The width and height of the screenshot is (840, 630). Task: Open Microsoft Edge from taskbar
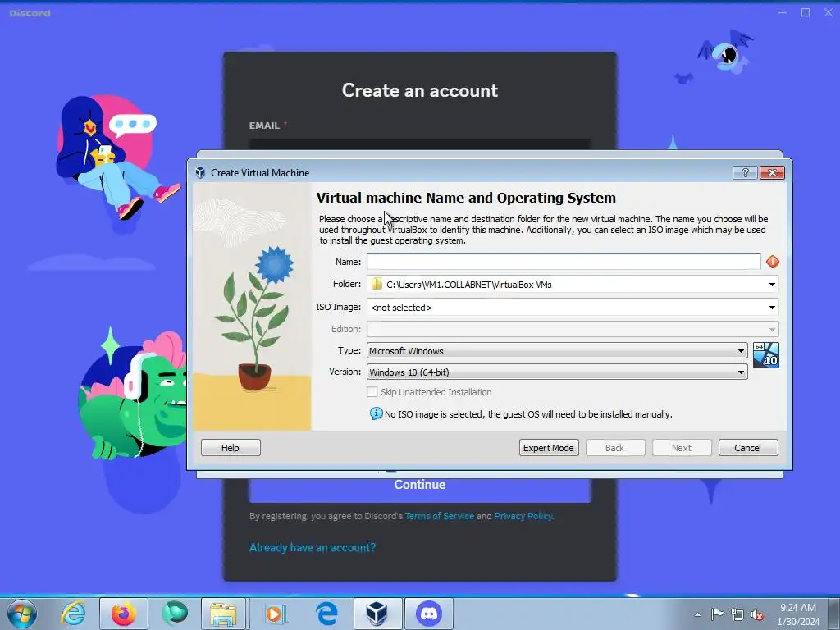(x=326, y=614)
